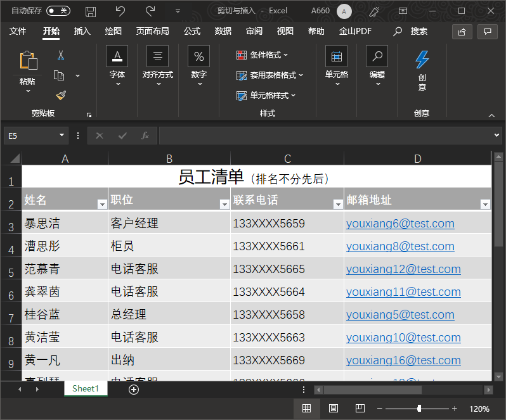Screen dimensions: 506x420
Task: Click the pen drawing icon in title bar
Action: tap(374, 11)
